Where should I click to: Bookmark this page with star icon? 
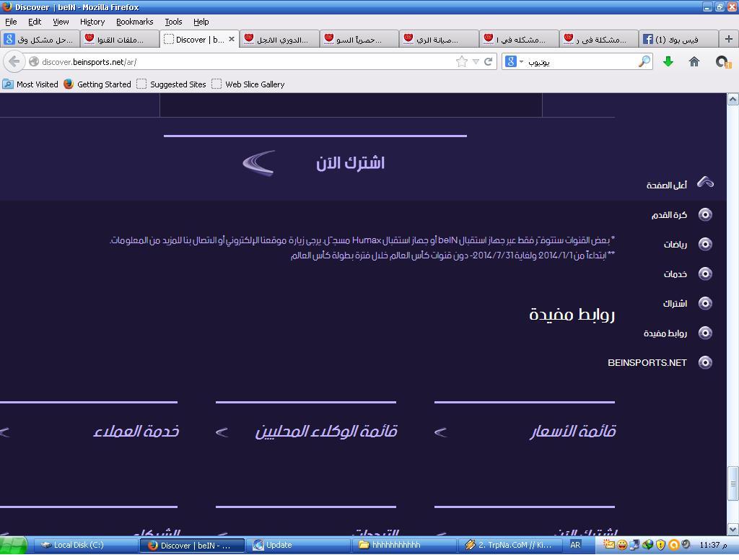click(462, 62)
